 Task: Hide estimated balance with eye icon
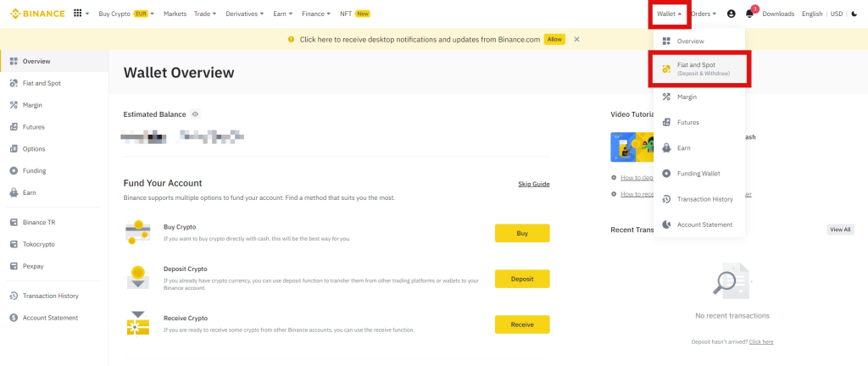pos(195,114)
